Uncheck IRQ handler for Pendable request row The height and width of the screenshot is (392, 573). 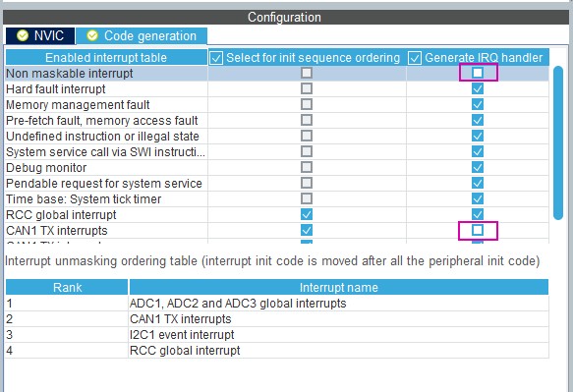click(478, 183)
